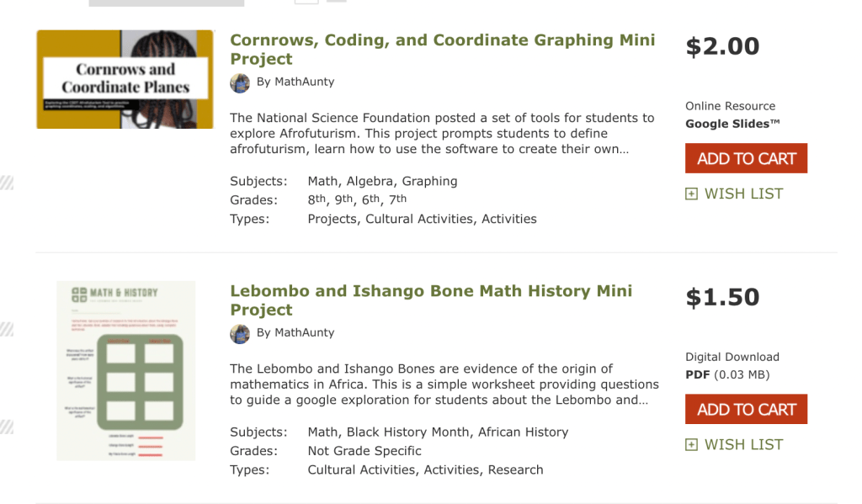
Task: Add the $2.00 Cornrows project to cart
Action: [x=746, y=158]
